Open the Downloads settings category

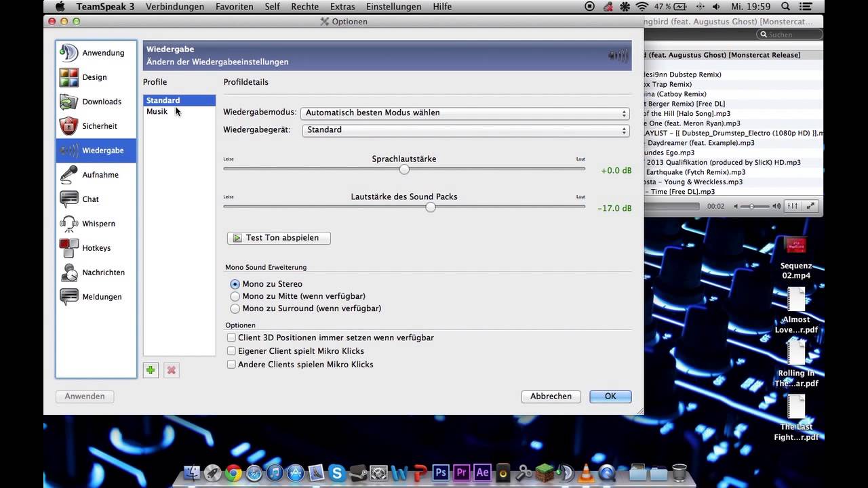96,102
